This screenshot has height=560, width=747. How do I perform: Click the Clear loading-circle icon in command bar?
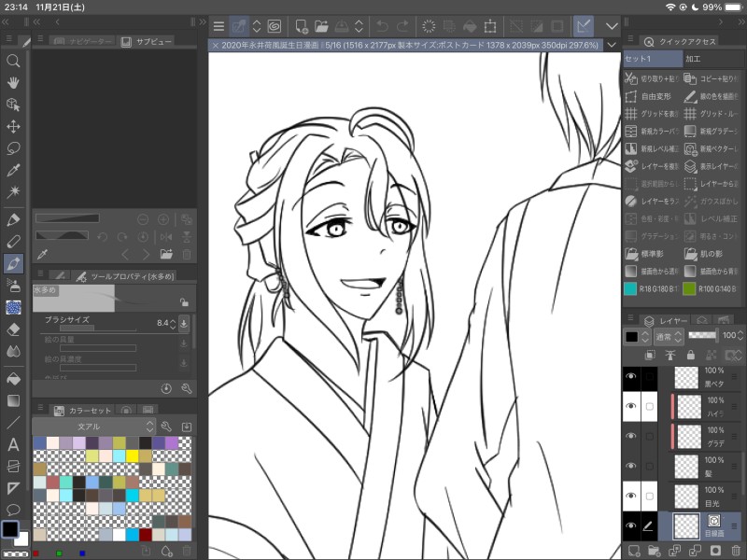(x=429, y=26)
